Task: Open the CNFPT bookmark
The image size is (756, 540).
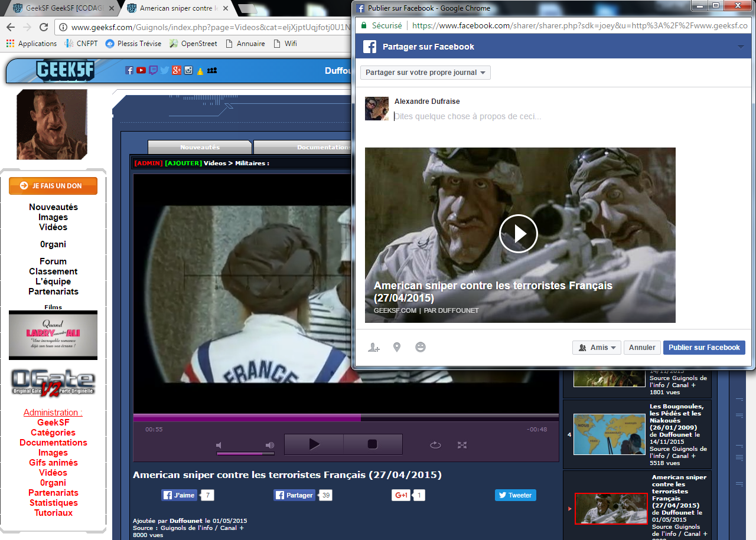Action: pyautogui.click(x=81, y=44)
